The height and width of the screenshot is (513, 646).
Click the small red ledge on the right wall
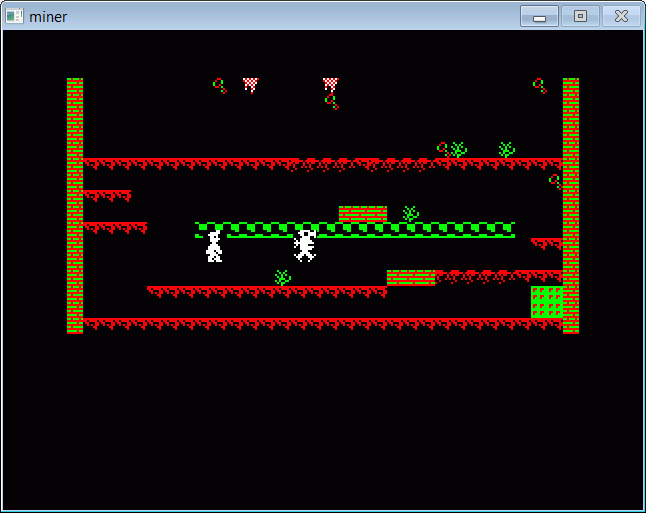coord(547,244)
